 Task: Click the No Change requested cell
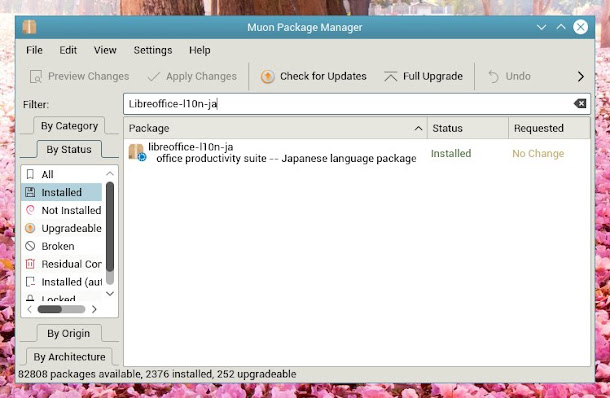click(538, 154)
